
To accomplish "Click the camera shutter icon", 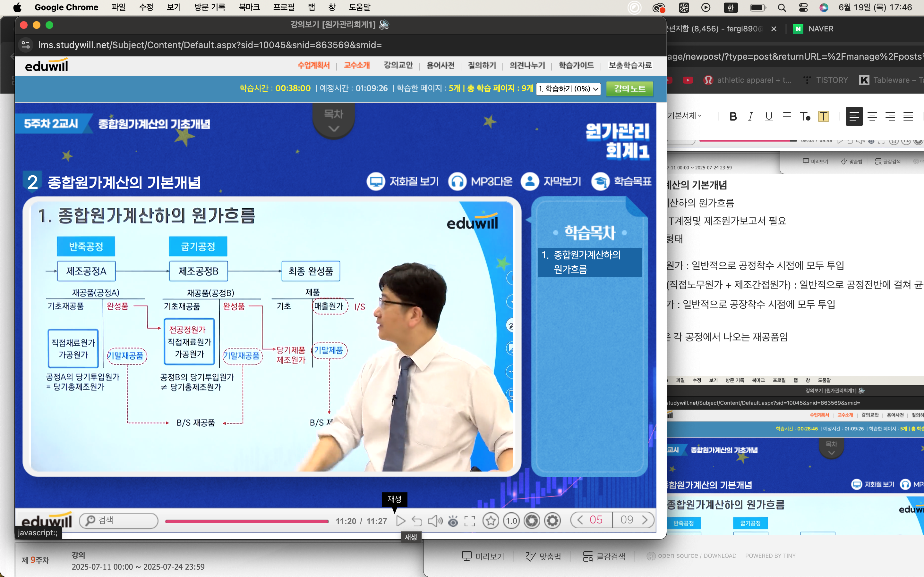I will click(532, 521).
